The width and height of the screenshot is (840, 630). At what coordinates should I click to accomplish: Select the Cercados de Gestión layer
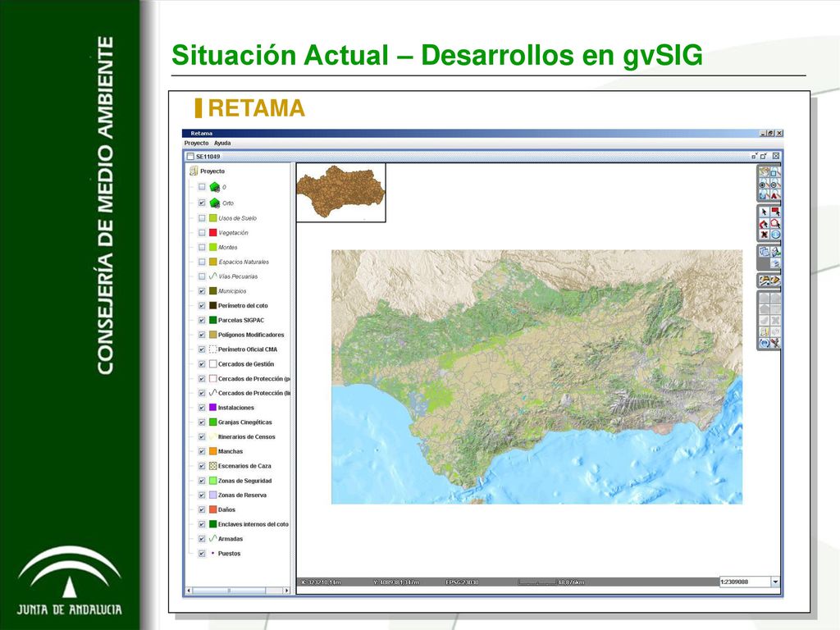point(246,363)
